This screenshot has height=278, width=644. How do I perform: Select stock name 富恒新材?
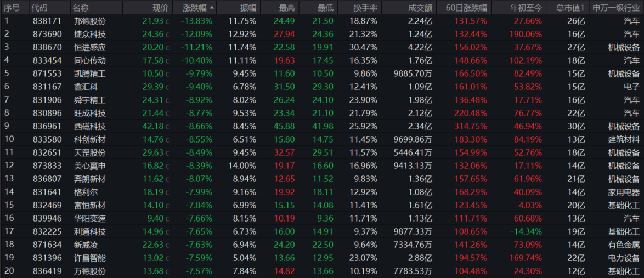(90, 205)
